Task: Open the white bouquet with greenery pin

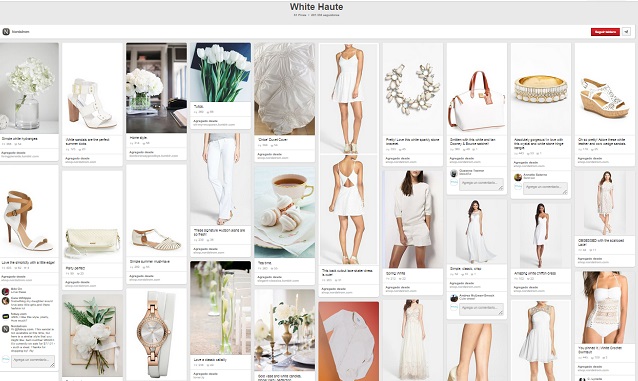Action: tap(92, 335)
